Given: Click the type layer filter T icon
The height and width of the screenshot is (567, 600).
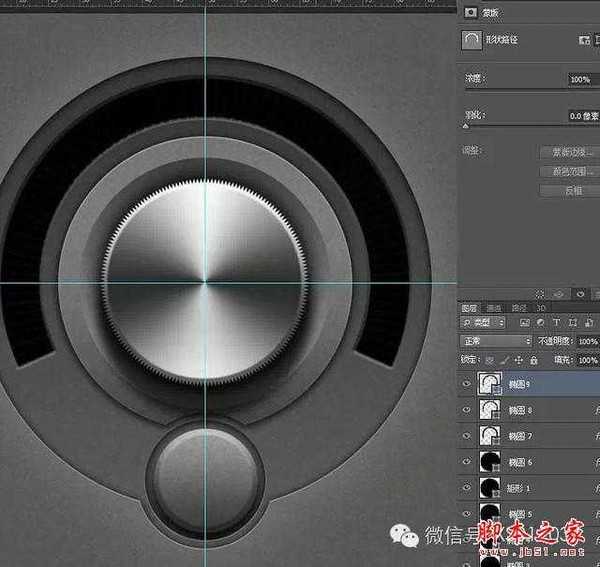Looking at the screenshot, I should (x=556, y=324).
